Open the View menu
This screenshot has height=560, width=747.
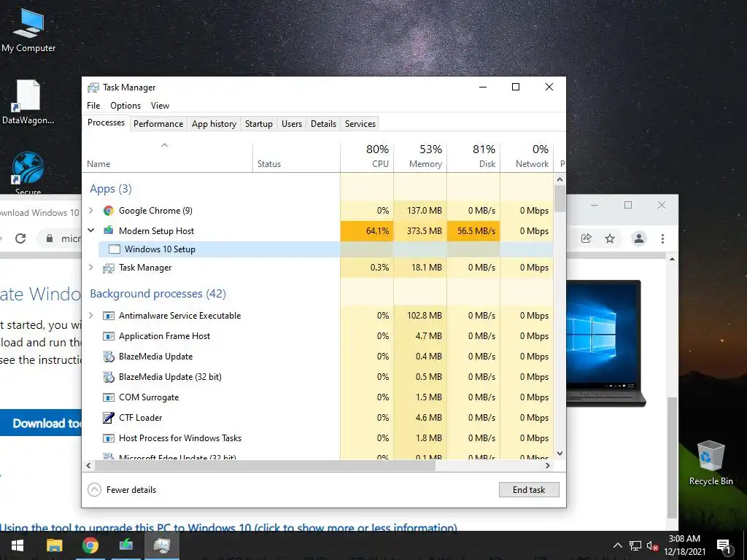(x=160, y=106)
